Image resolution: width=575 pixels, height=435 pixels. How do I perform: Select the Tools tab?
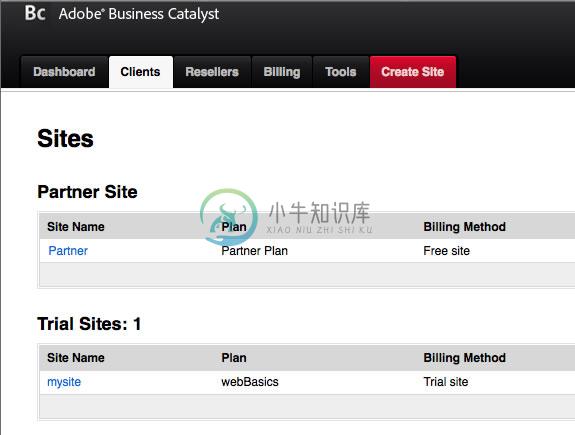341,72
